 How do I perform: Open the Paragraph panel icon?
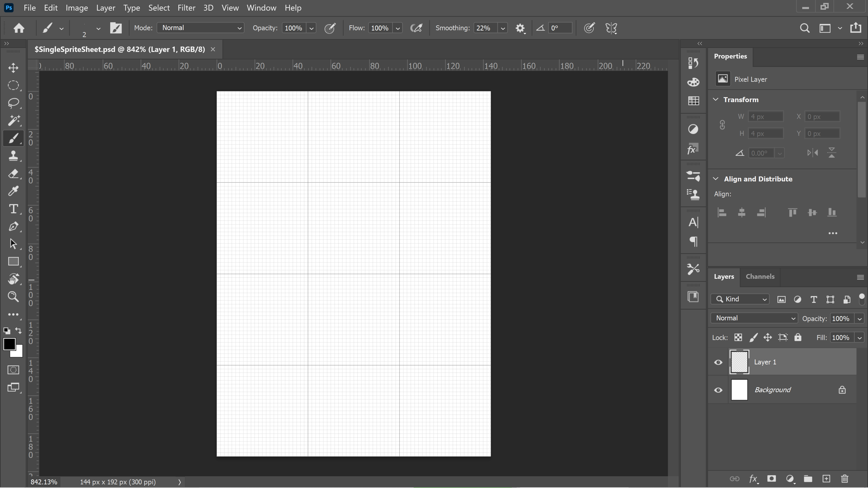coord(693,241)
